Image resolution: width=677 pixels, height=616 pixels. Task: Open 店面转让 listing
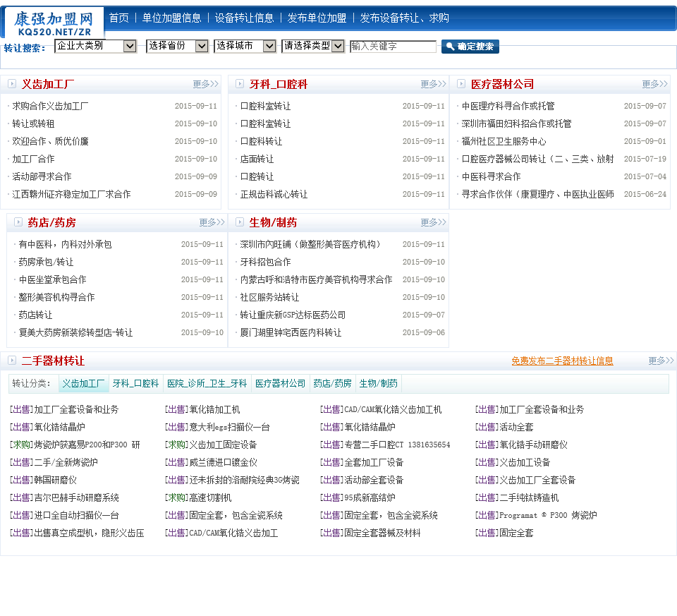coord(257,159)
